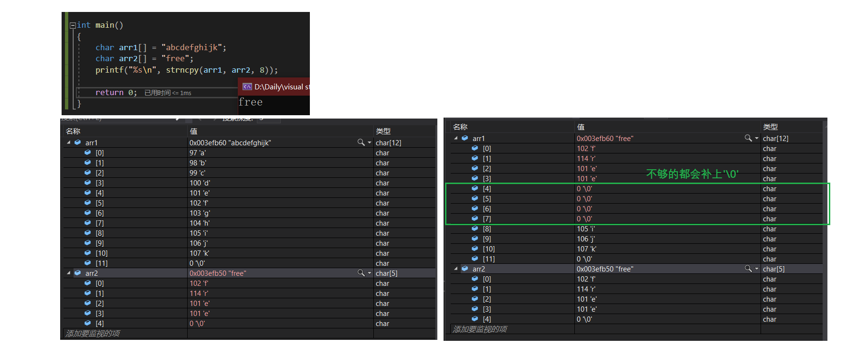Click field icon for right arr1 102 'f' row

pos(475,148)
